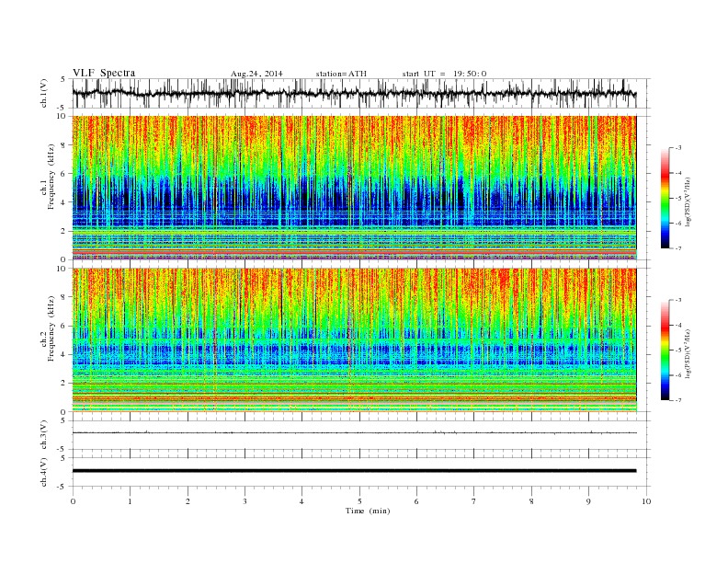The width and height of the screenshot is (728, 563).
Task: Click the "-7" tick on ch.2 color bar
Action: coord(677,400)
